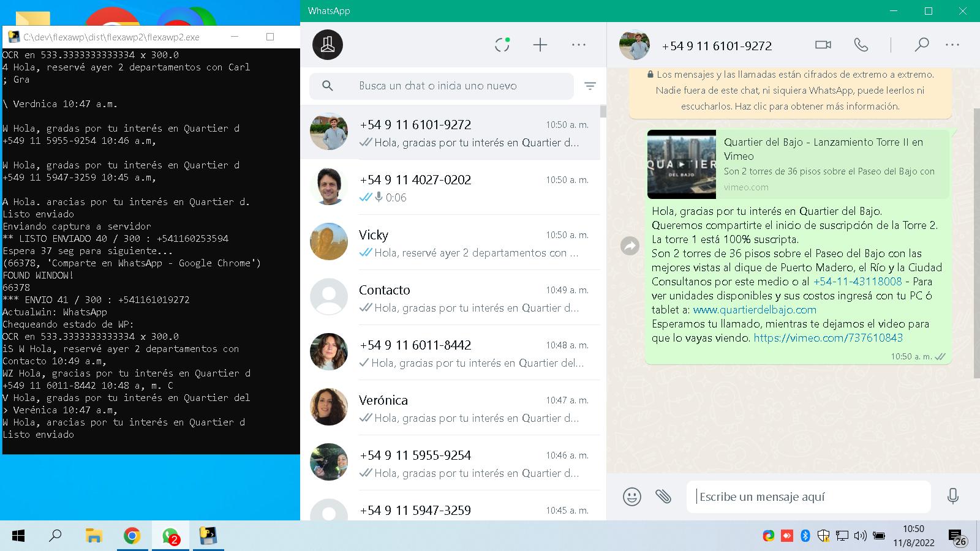Open the Contacto chat
The height and width of the screenshot is (551, 980).
[x=450, y=298]
